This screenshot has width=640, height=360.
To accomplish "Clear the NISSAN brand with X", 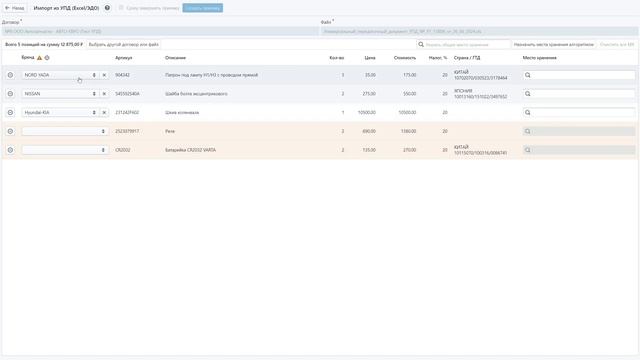I will coord(104,94).
